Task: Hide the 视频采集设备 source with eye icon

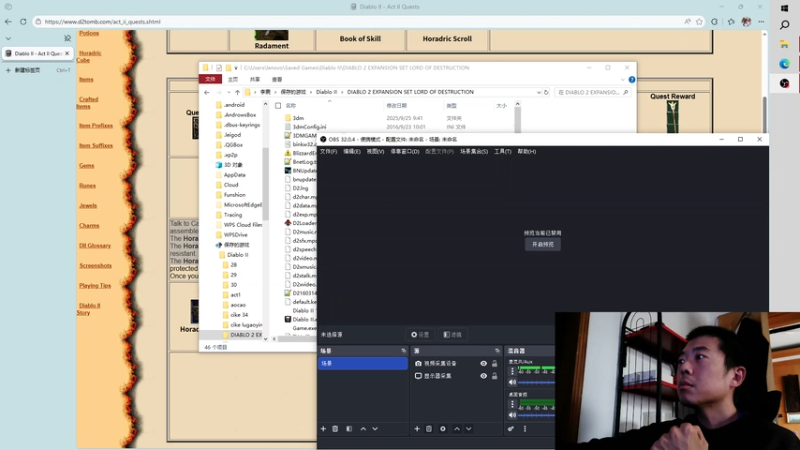Action: 483,364
